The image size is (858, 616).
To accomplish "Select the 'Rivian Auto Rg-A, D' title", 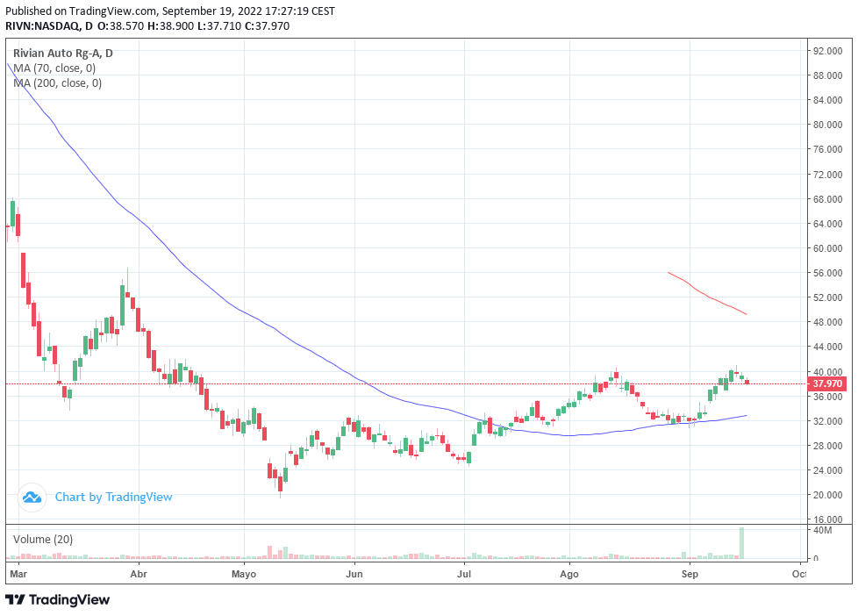I will (63, 54).
